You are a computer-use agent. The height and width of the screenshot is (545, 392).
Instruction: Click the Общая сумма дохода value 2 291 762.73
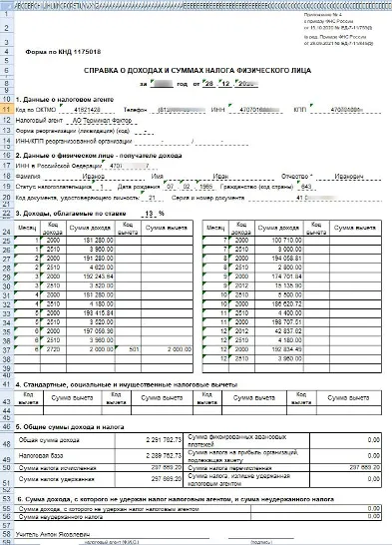pyautogui.click(x=149, y=440)
